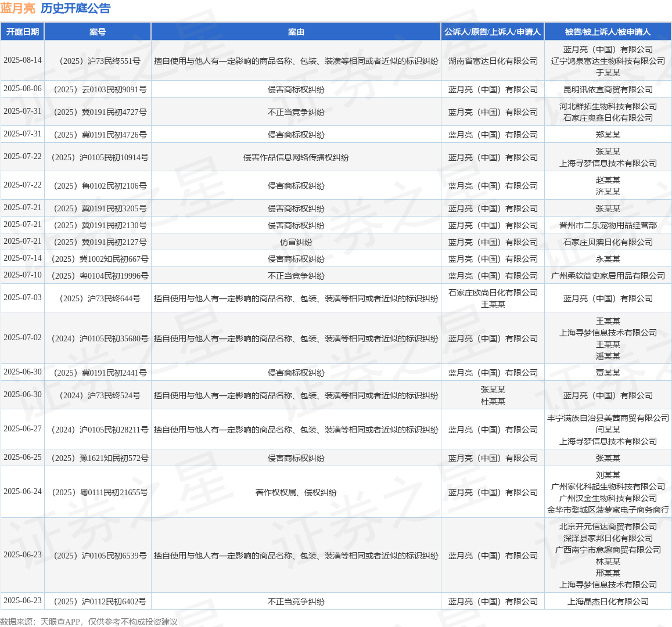672x627 pixels.
Task: Select case number (2025)云0103民初9091号
Action: pyautogui.click(x=100, y=89)
